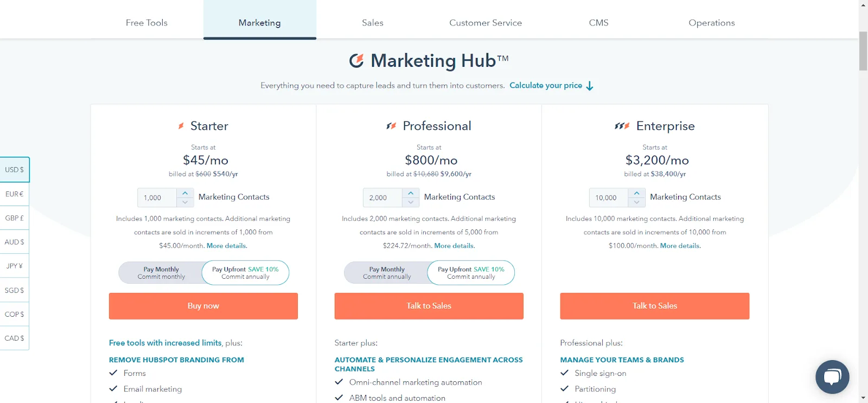Increase Enterprise marketing contacts with up arrow
This screenshot has height=403, width=868.
point(637,193)
